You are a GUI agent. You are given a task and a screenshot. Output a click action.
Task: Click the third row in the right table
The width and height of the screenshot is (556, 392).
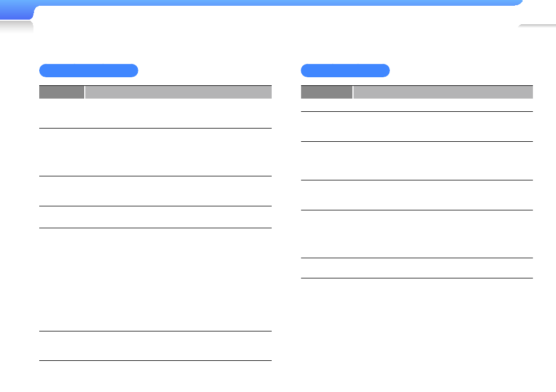coord(417,161)
